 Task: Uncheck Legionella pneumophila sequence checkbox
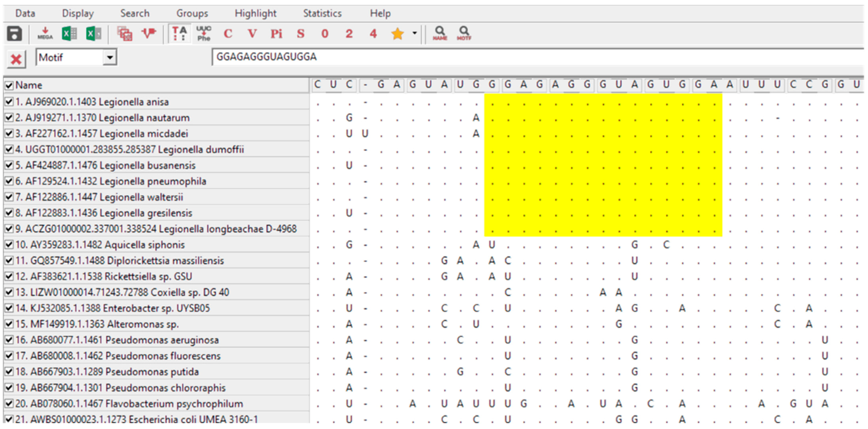pos(9,181)
